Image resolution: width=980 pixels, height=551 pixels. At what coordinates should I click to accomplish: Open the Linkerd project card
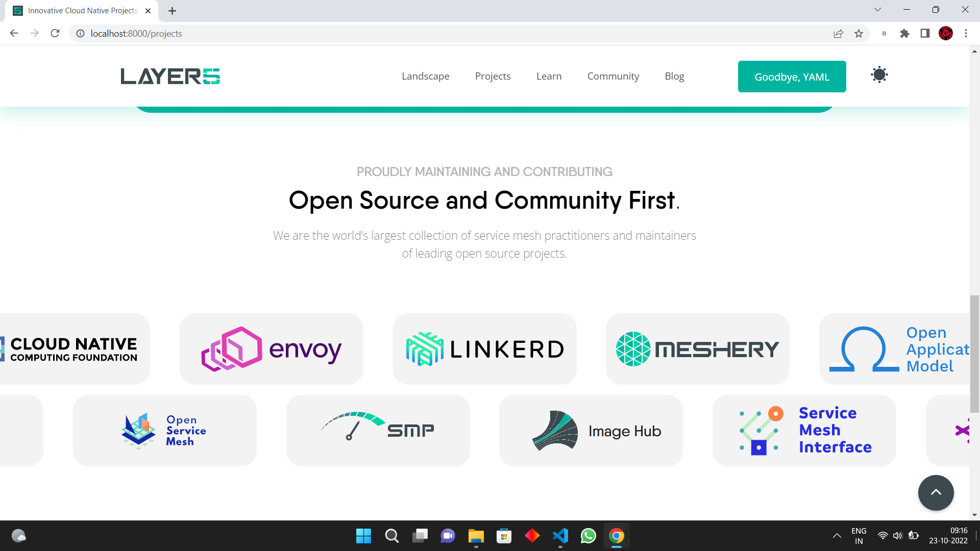pyautogui.click(x=484, y=349)
